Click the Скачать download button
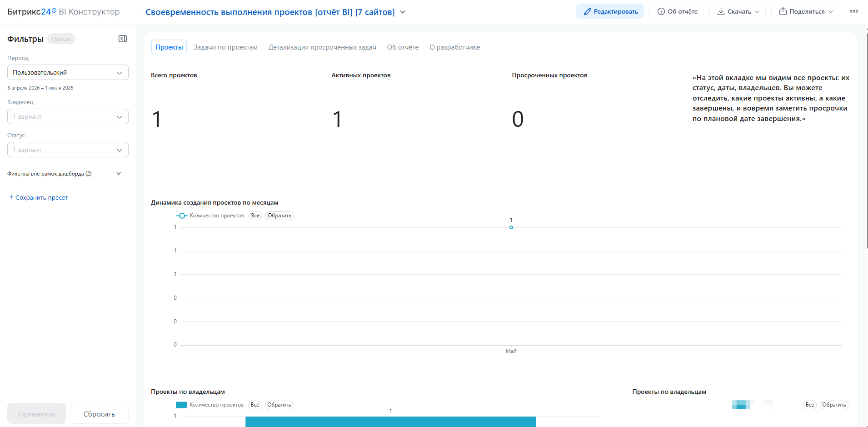This screenshot has width=868, height=427. coord(738,11)
